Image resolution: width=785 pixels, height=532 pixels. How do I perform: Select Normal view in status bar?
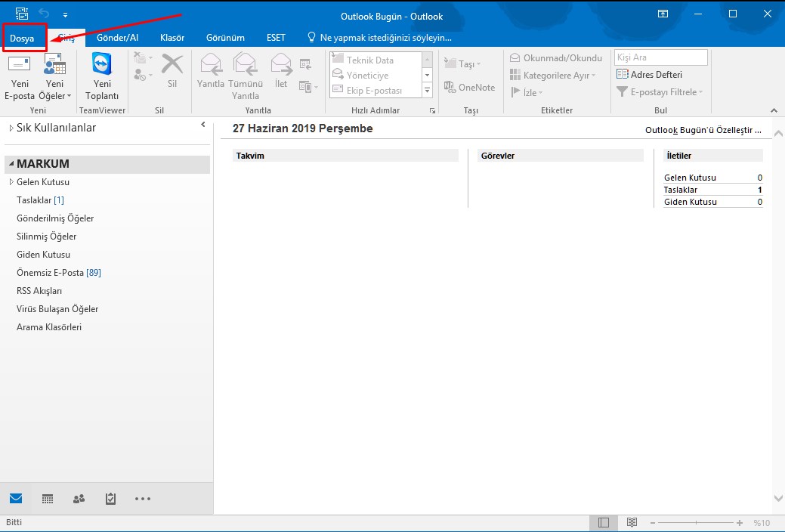(604, 522)
